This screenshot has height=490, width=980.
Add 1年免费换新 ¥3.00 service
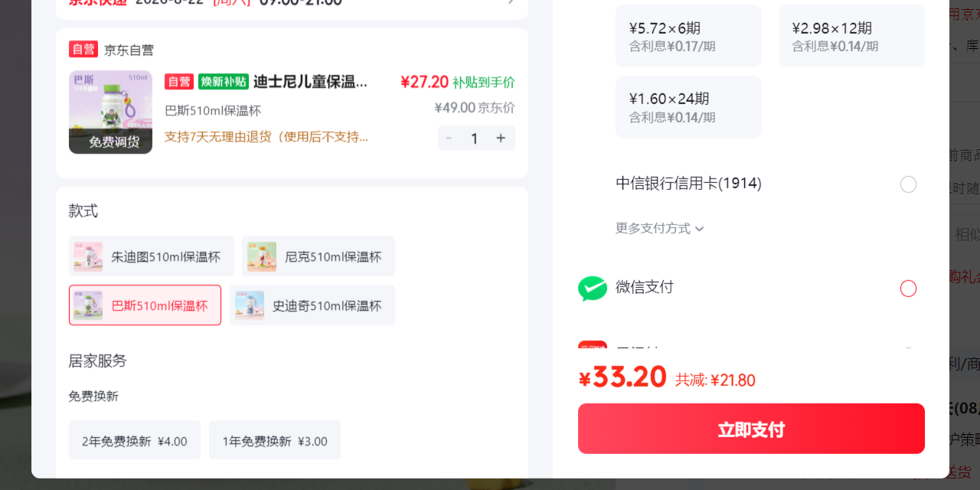[x=275, y=440]
